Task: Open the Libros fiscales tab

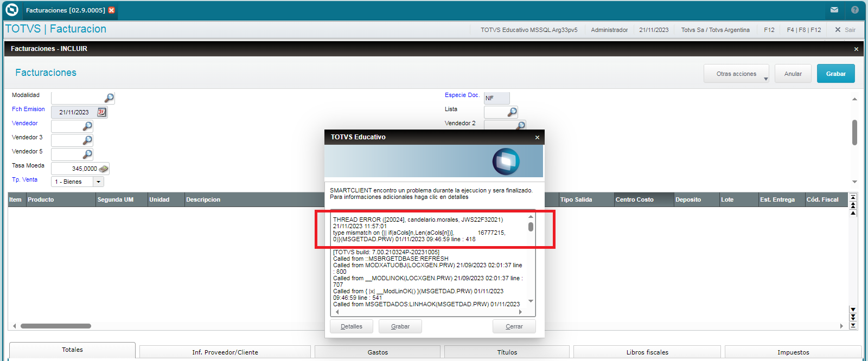Action: pyautogui.click(x=647, y=352)
